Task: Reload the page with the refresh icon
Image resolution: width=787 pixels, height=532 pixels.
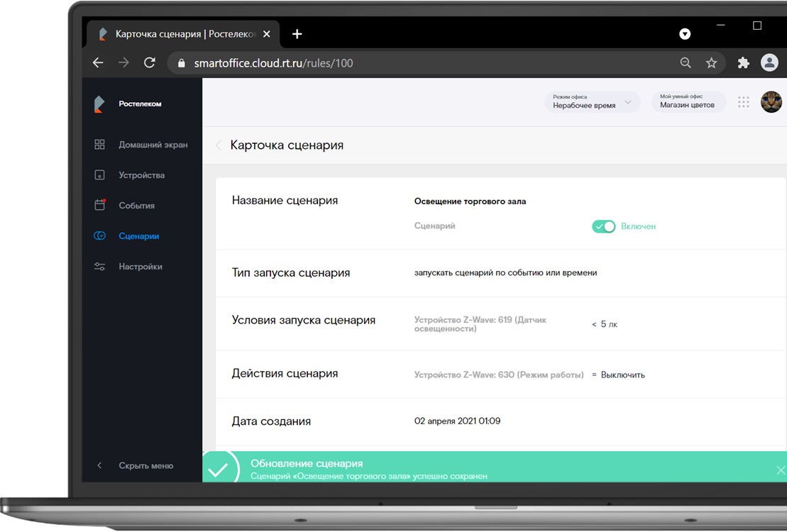Action: pos(149,63)
